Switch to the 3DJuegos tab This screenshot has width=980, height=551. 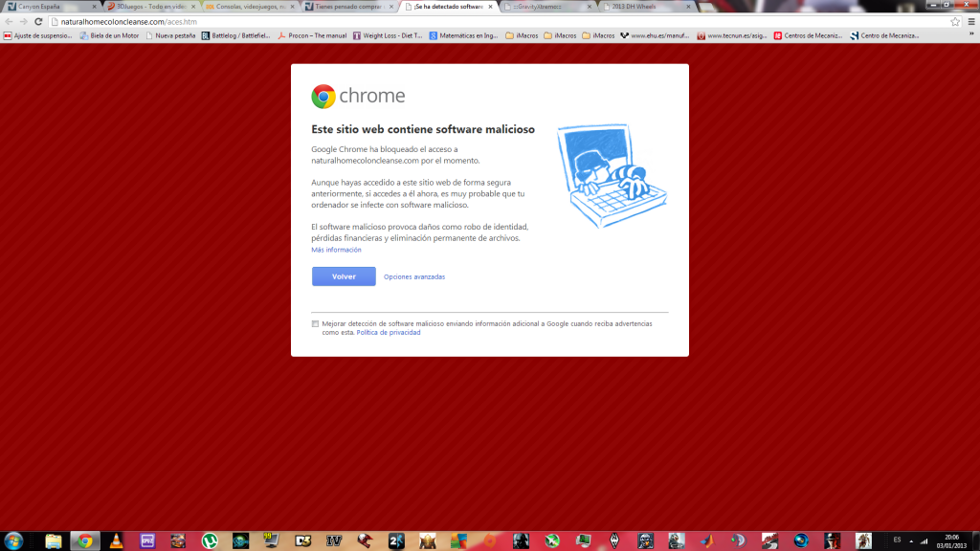pos(150,7)
